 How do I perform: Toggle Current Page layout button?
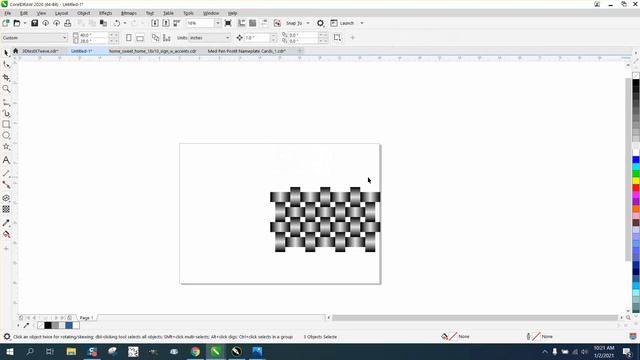[x=167, y=38]
